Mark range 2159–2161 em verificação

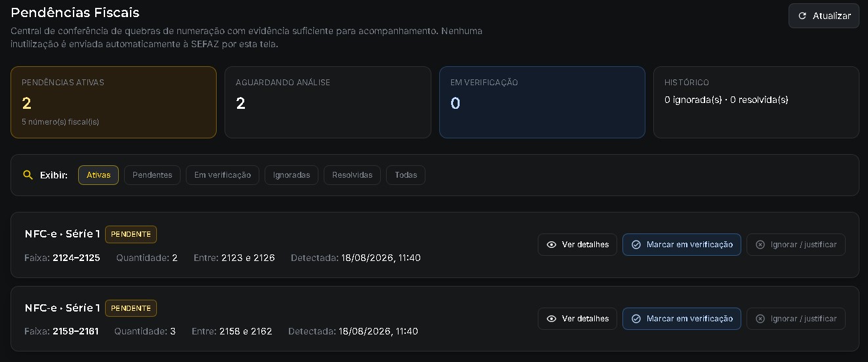pyautogui.click(x=682, y=319)
